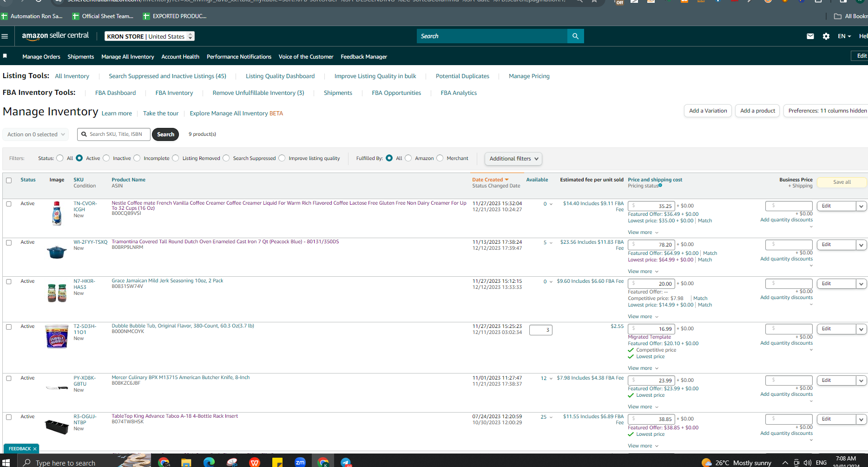This screenshot has height=467, width=868.
Task: Click the Add a Variation button
Action: 708,111
